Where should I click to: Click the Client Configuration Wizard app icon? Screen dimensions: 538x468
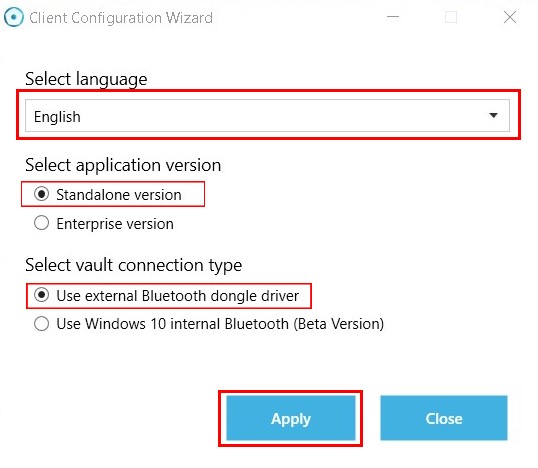[x=14, y=17]
